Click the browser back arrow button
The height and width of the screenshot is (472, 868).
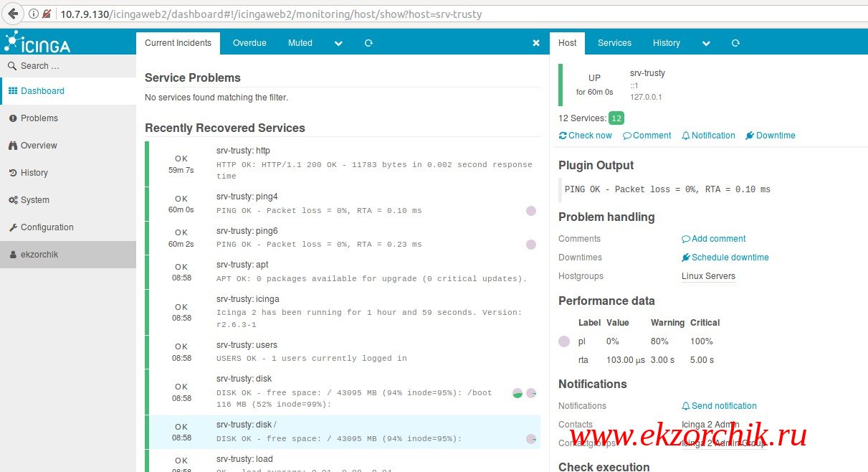(x=13, y=14)
